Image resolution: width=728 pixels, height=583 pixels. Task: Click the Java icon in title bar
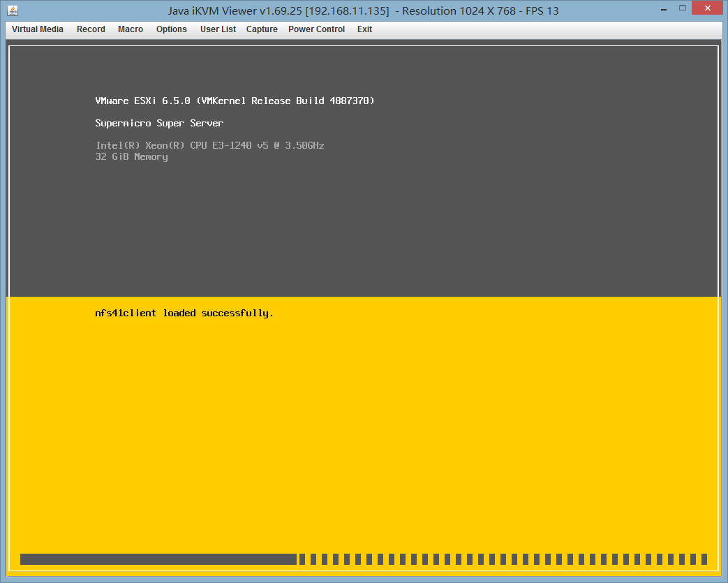13,10
